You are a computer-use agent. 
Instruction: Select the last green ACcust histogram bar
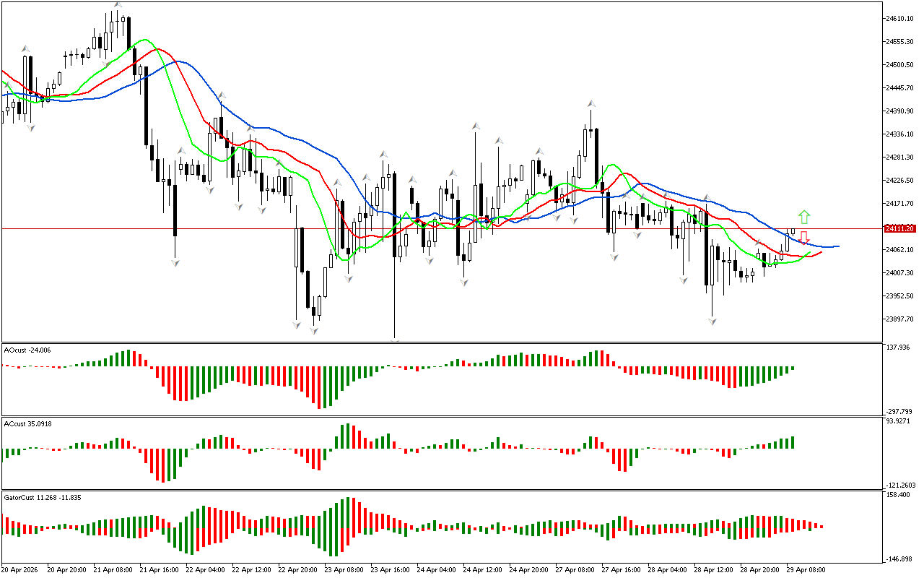793,442
